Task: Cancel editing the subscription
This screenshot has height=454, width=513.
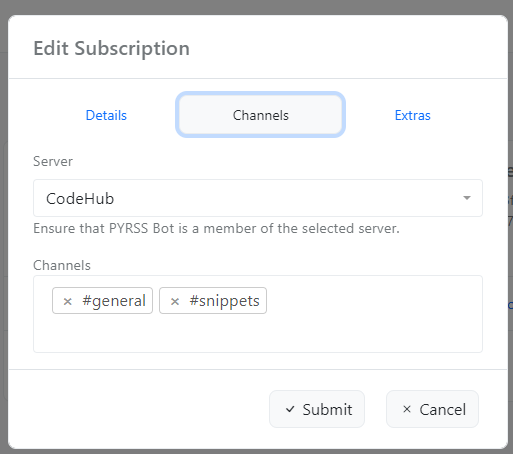Action: [432, 409]
